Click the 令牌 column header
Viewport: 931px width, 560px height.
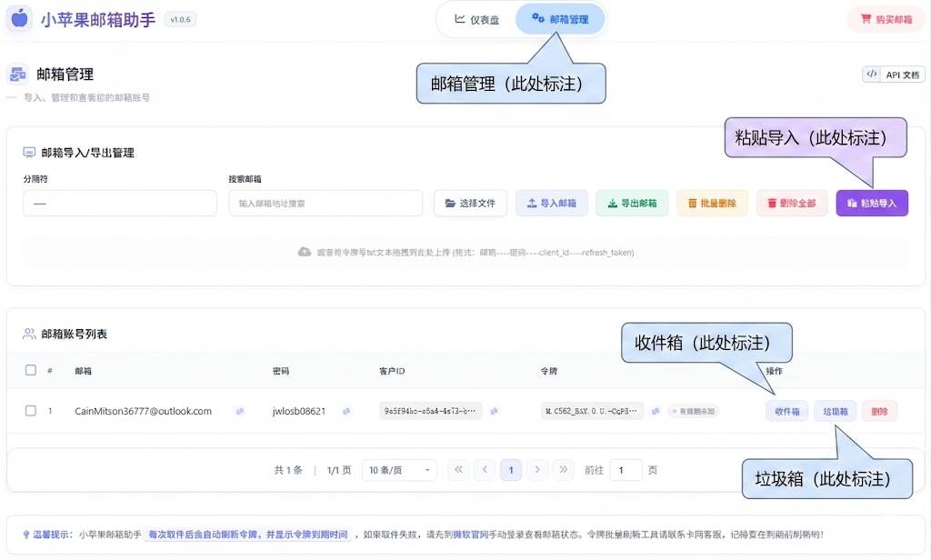point(548,371)
